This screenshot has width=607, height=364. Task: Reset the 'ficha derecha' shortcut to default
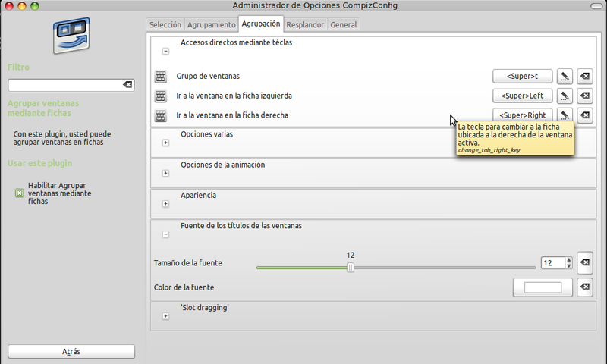(x=584, y=115)
